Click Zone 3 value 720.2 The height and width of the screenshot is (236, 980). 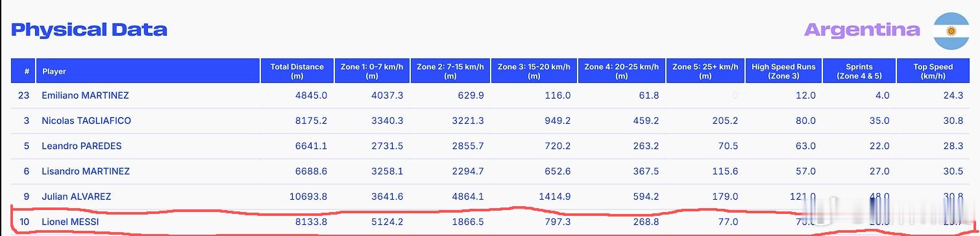(x=557, y=146)
